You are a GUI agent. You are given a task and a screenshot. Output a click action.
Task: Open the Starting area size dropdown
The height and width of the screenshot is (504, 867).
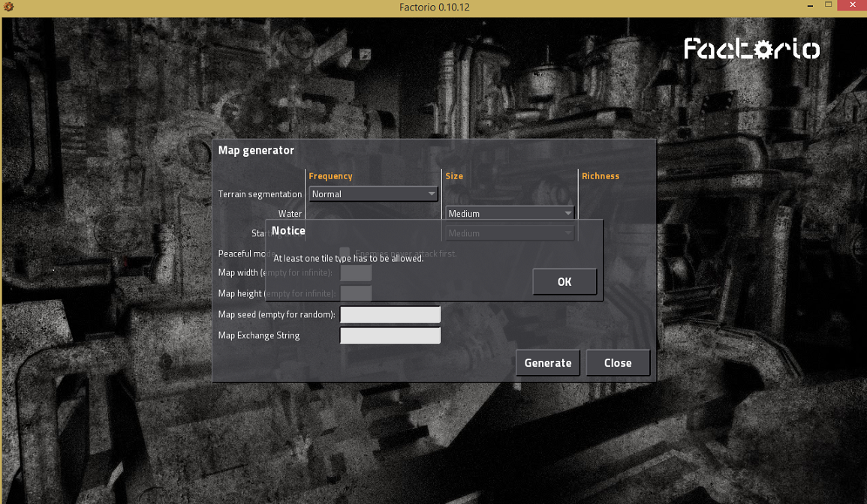510,233
